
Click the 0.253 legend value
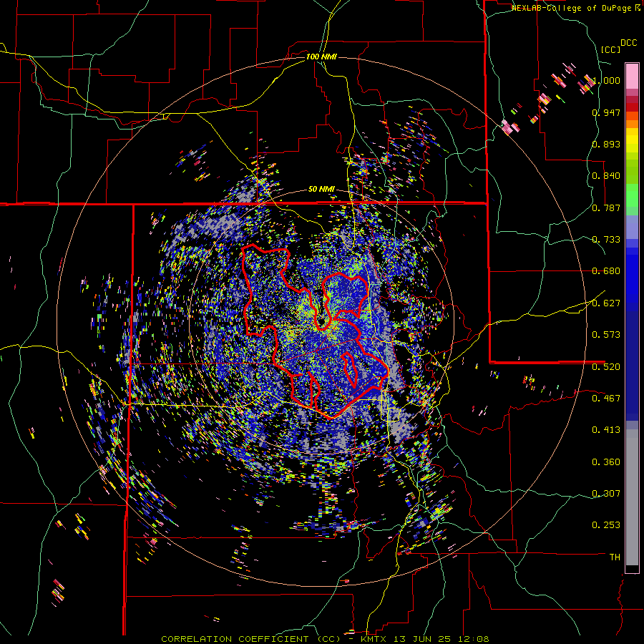(x=606, y=525)
